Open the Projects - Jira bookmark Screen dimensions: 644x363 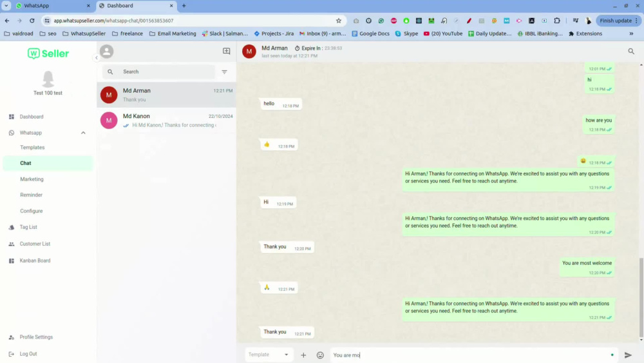click(x=274, y=34)
